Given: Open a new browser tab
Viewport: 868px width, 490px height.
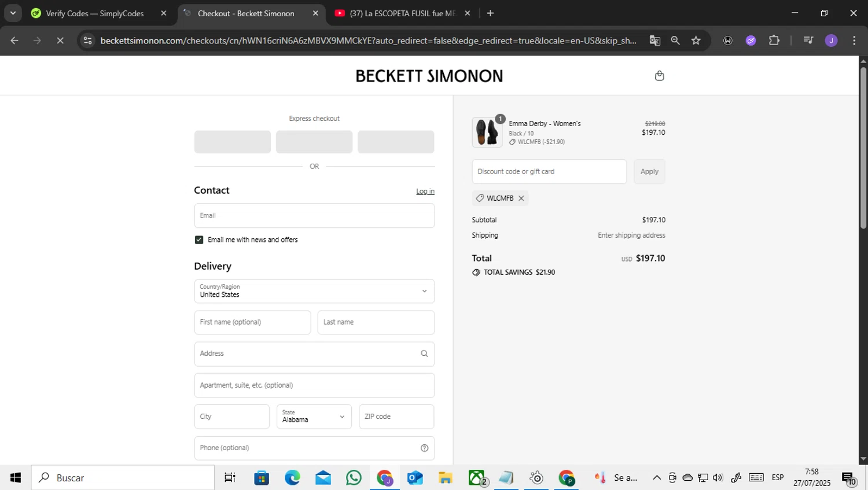Looking at the screenshot, I should pyautogui.click(x=490, y=13).
